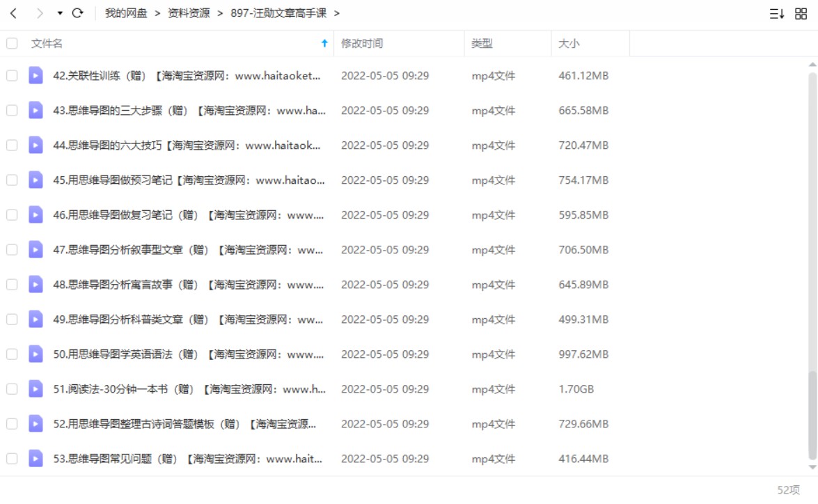Check the box for 44.思维导图的六大技巧
Image resolution: width=818 pixels, height=504 pixels.
click(12, 145)
